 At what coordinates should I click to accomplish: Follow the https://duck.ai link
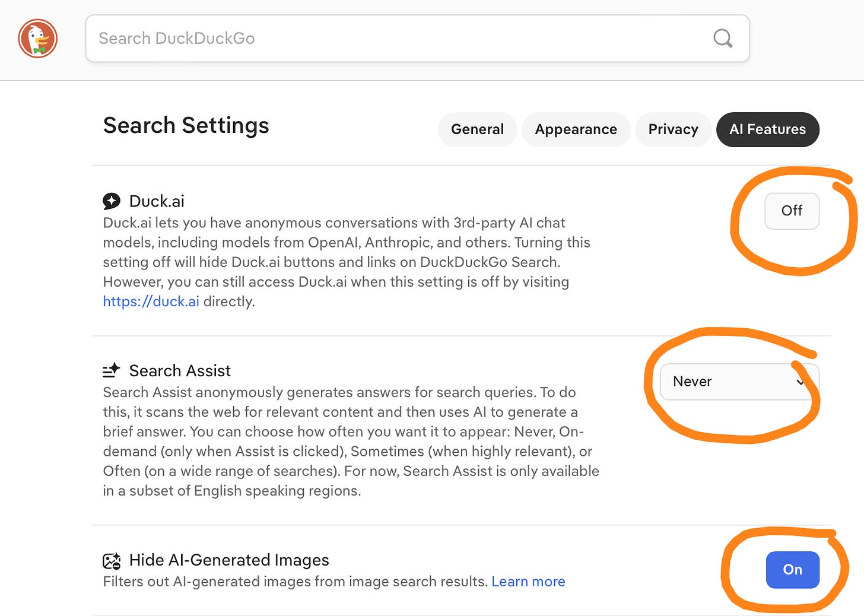click(151, 301)
